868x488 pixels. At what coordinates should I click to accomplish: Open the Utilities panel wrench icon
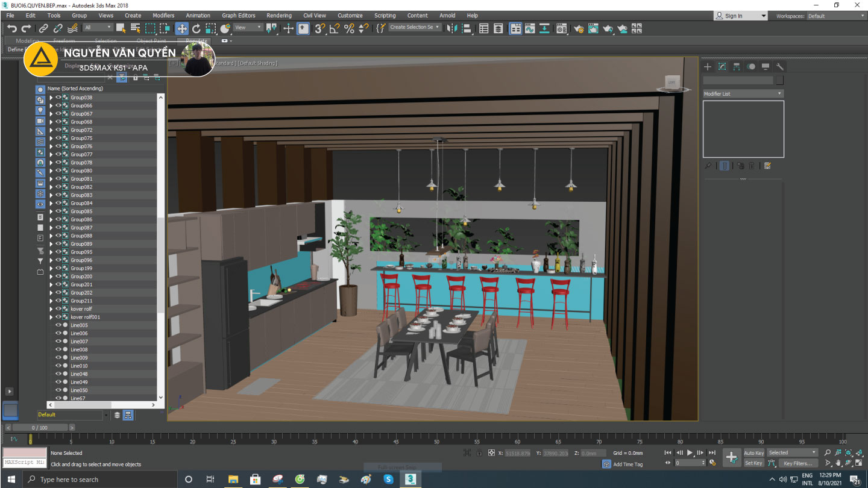tap(779, 67)
